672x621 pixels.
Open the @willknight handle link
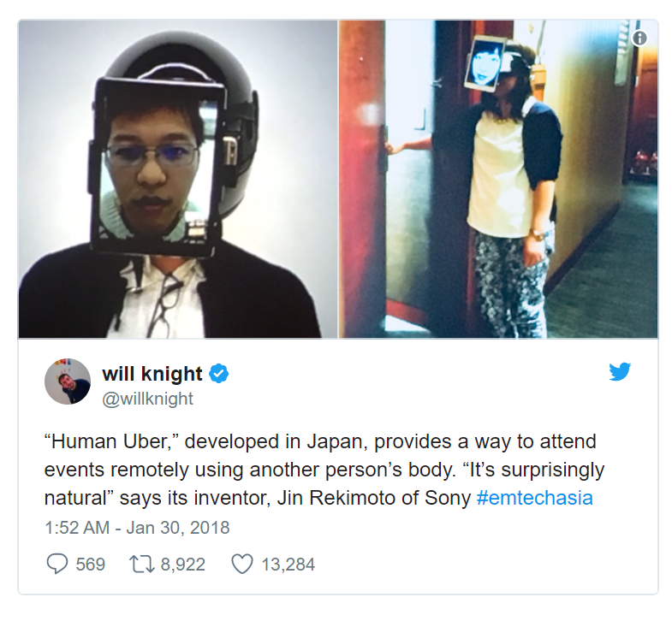tap(147, 399)
